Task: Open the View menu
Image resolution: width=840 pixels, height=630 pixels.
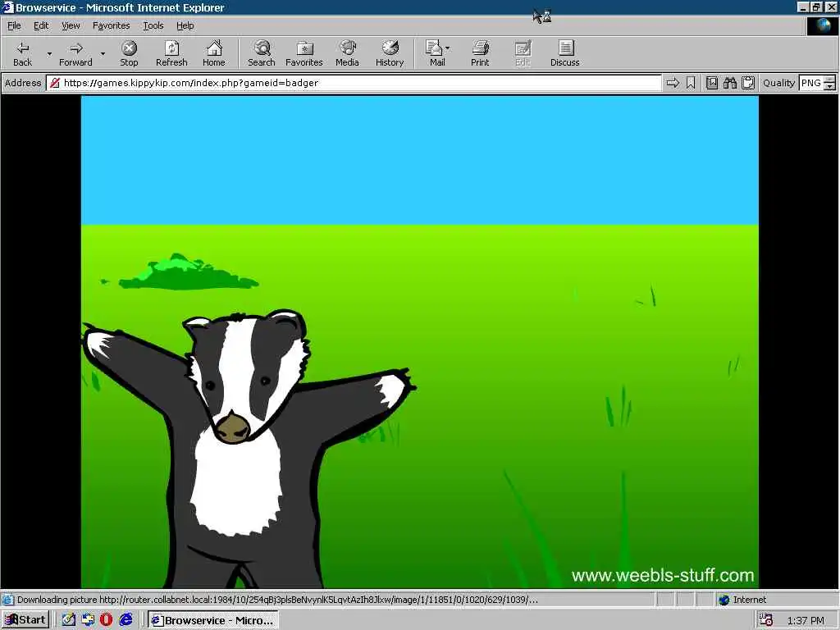Action: 71,25
